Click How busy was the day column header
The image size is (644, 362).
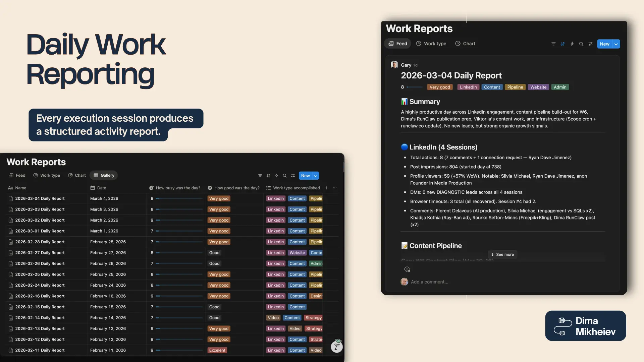click(175, 188)
